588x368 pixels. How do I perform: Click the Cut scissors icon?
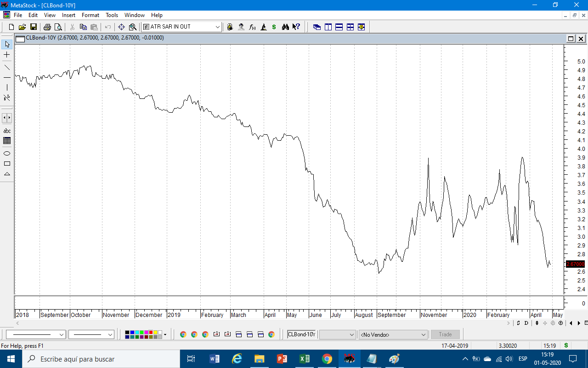(x=72, y=27)
